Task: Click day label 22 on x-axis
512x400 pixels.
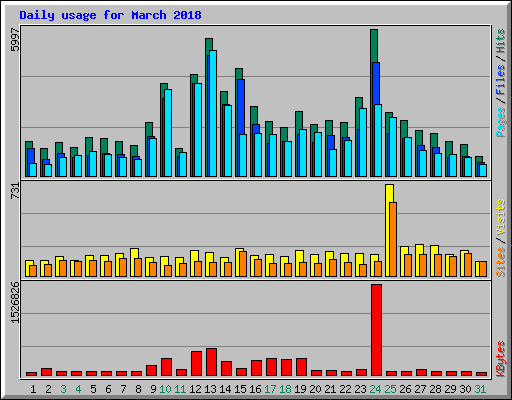Action: pyautogui.click(x=345, y=389)
